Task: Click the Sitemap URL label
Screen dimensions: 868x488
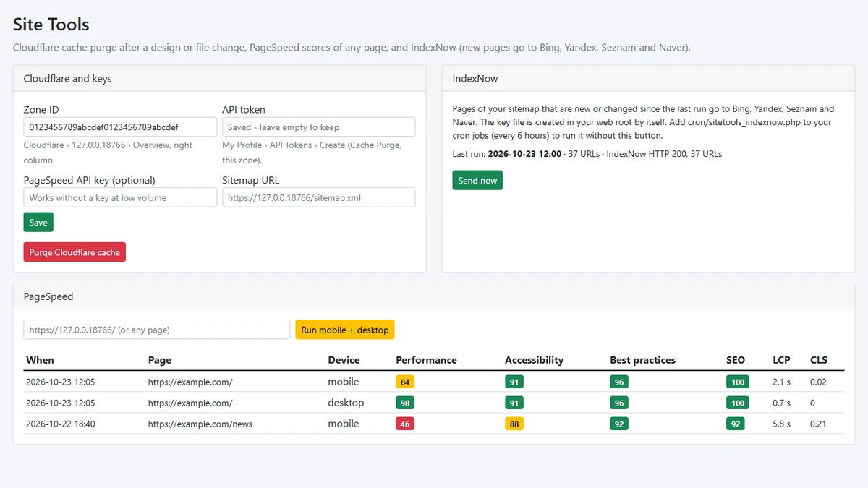Action: click(250, 180)
